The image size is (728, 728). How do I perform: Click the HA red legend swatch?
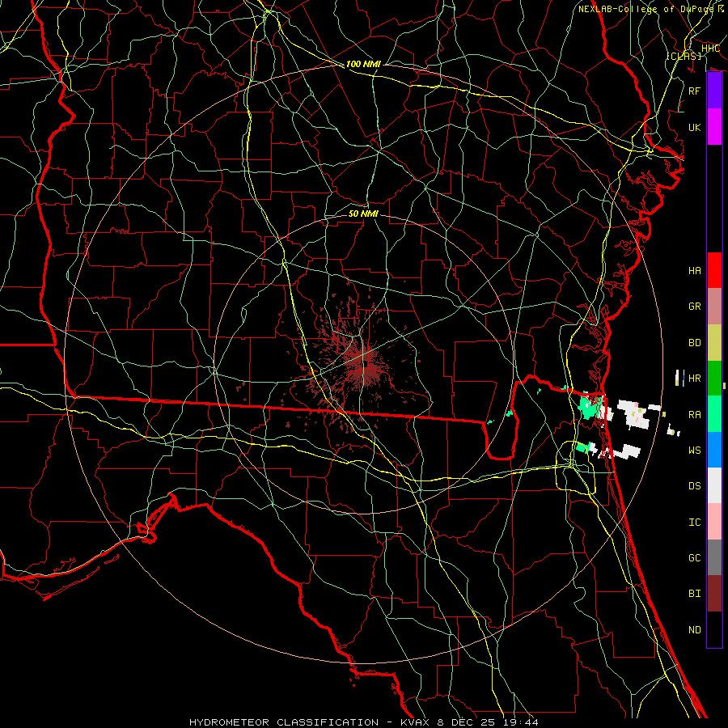pos(714,270)
